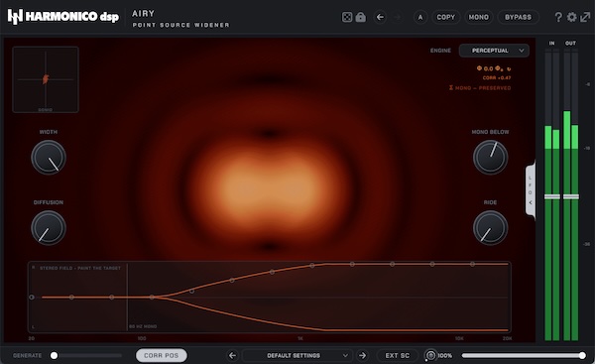Click the bottom-right mix slider handle

(x=582, y=356)
